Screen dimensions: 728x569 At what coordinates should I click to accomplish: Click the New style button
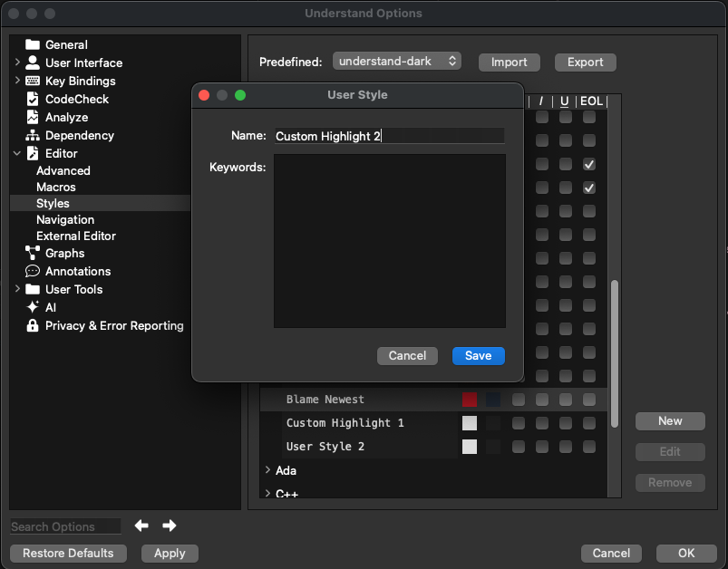[670, 421]
